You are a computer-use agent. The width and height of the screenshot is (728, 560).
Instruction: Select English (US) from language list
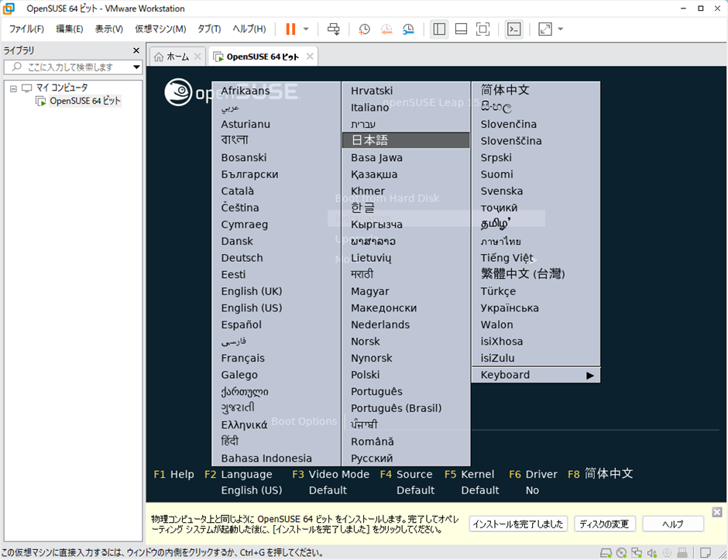pyautogui.click(x=251, y=308)
